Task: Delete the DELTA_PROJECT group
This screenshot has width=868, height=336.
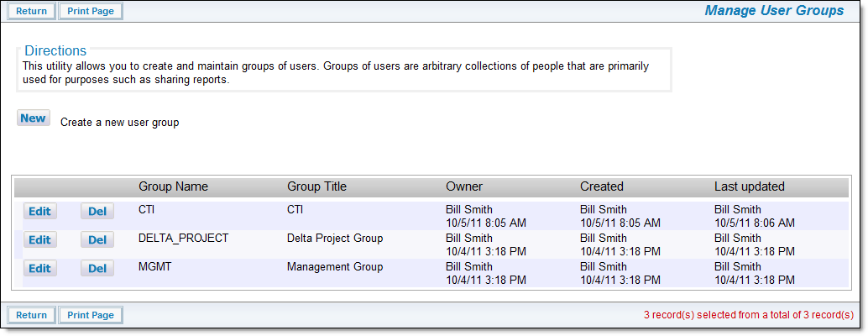Action: [x=97, y=239]
